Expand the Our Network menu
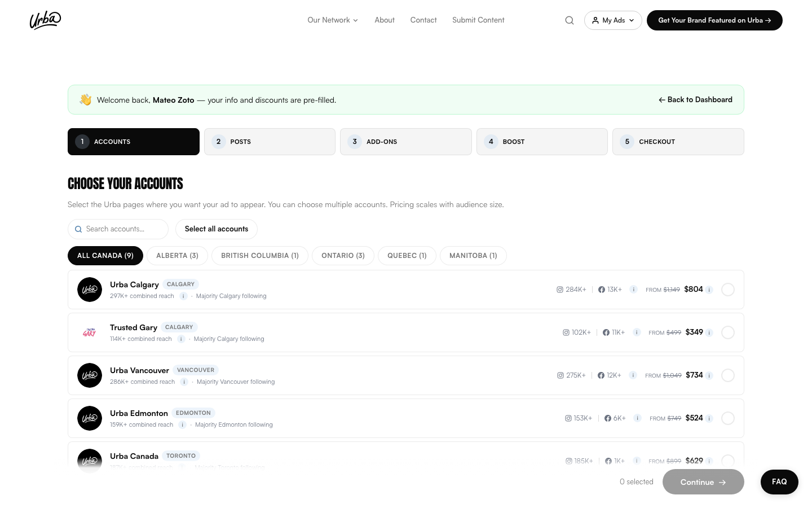812x508 pixels. [333, 20]
